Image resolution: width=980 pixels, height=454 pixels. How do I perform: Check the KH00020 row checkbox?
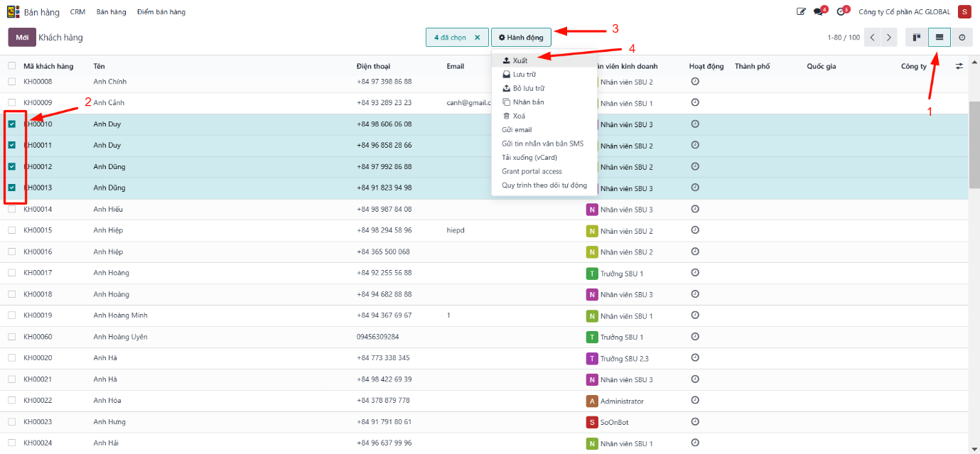point(11,357)
